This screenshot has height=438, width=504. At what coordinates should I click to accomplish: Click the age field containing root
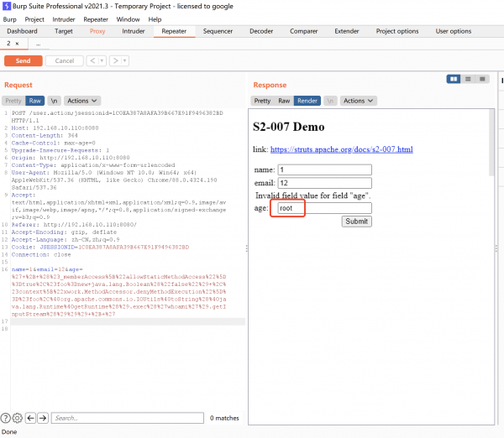(x=324, y=208)
